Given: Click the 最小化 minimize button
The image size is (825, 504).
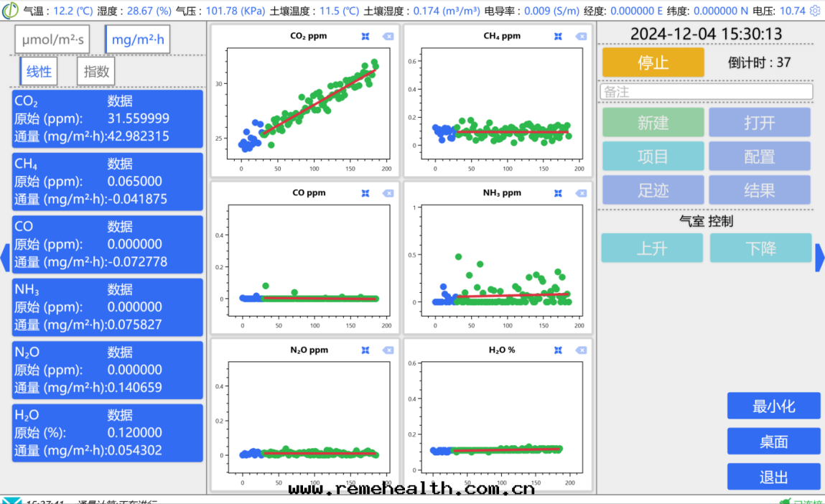Looking at the screenshot, I should 773,406.
